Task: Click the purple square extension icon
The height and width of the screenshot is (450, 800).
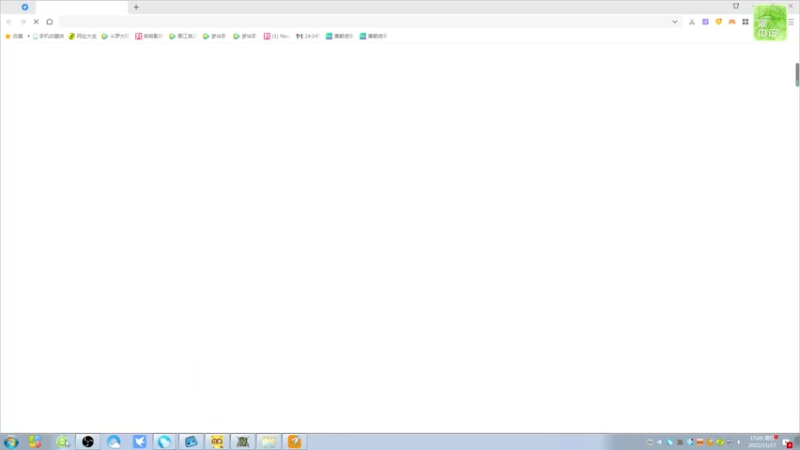Action: click(x=705, y=22)
